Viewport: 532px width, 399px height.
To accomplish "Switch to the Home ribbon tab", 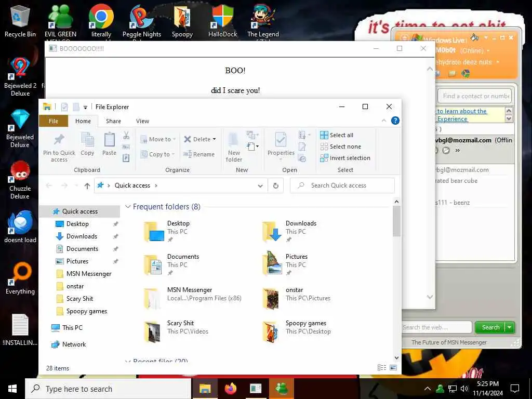I will 83,121.
